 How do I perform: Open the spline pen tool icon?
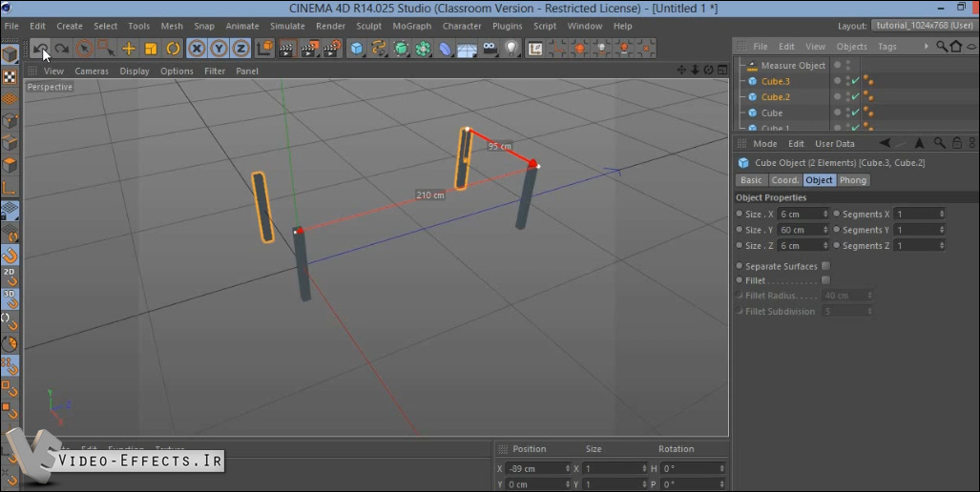click(379, 48)
